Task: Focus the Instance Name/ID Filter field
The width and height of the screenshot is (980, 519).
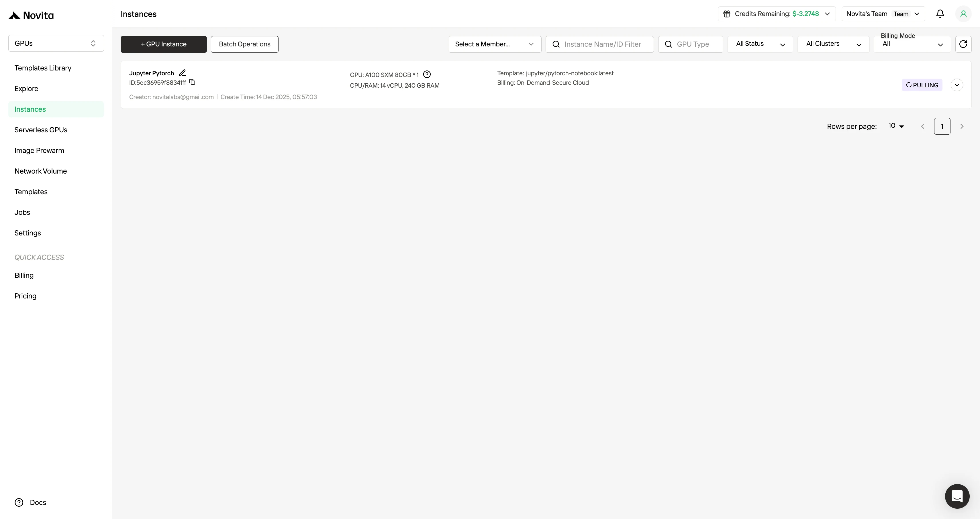Action: tap(599, 44)
